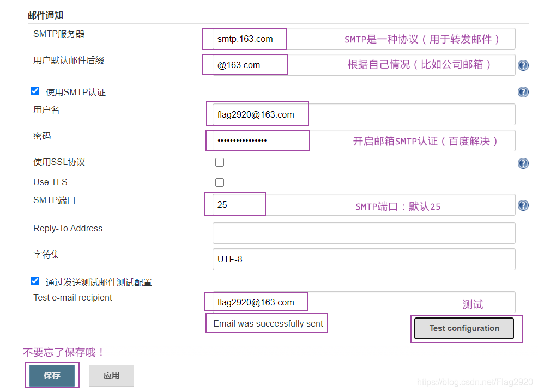Viewport: 538px width, 392px height.
Task: Click the Test e-mail recipient field
Action: click(x=360, y=302)
